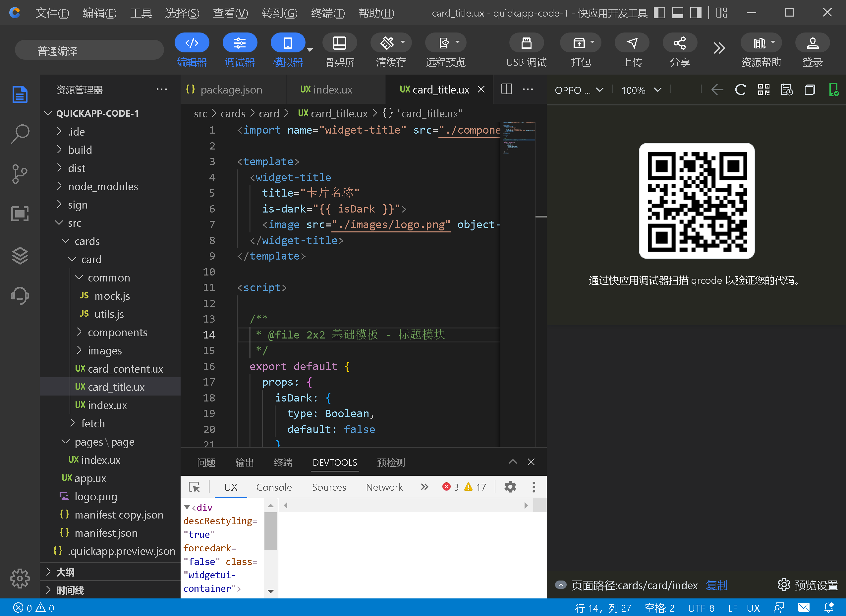
Task: Click the 普通编译 compile mode field
Action: (x=89, y=50)
